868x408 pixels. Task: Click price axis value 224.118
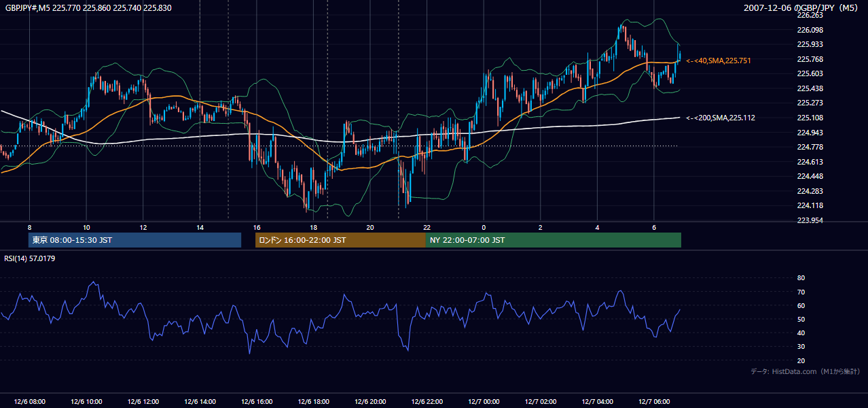[x=810, y=205]
